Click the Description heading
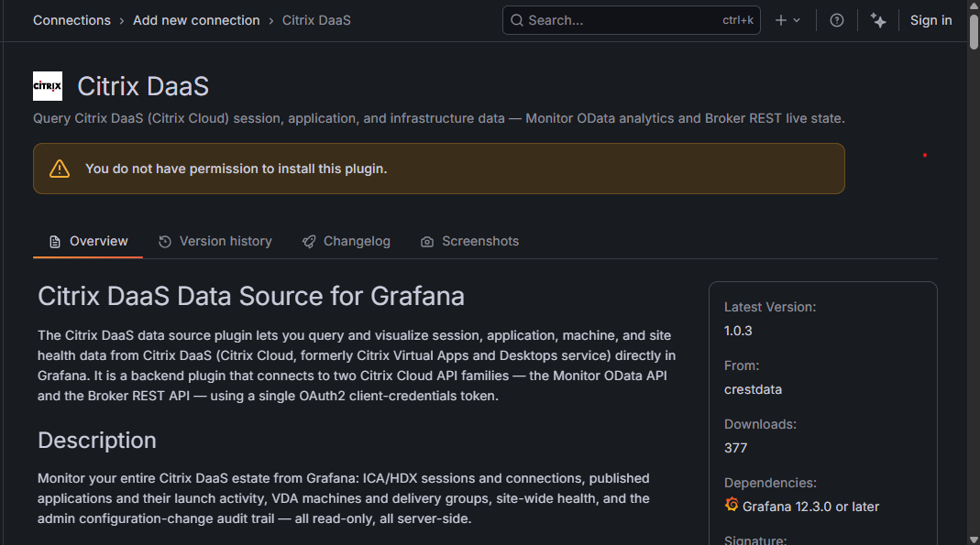Viewport: 980px width, 545px height. click(x=97, y=441)
